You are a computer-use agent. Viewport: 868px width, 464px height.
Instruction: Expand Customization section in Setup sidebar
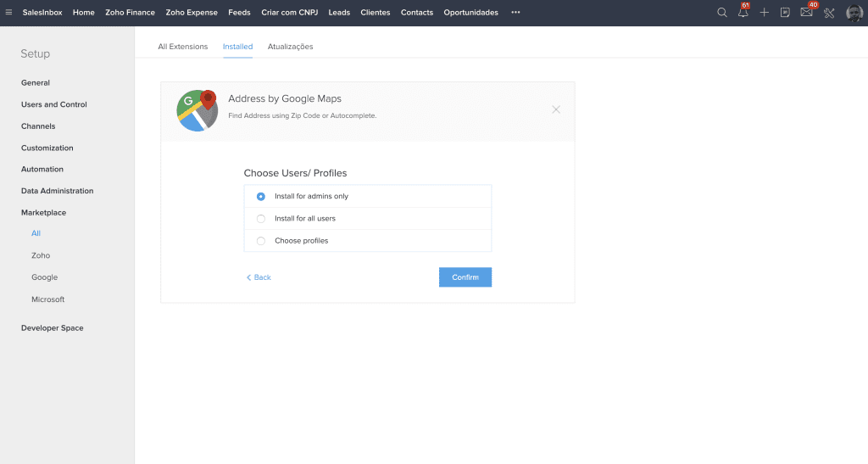tap(47, 148)
